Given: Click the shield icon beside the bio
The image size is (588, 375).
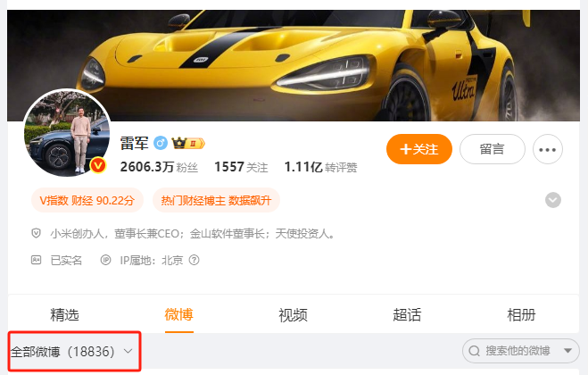Looking at the screenshot, I should (x=36, y=234).
